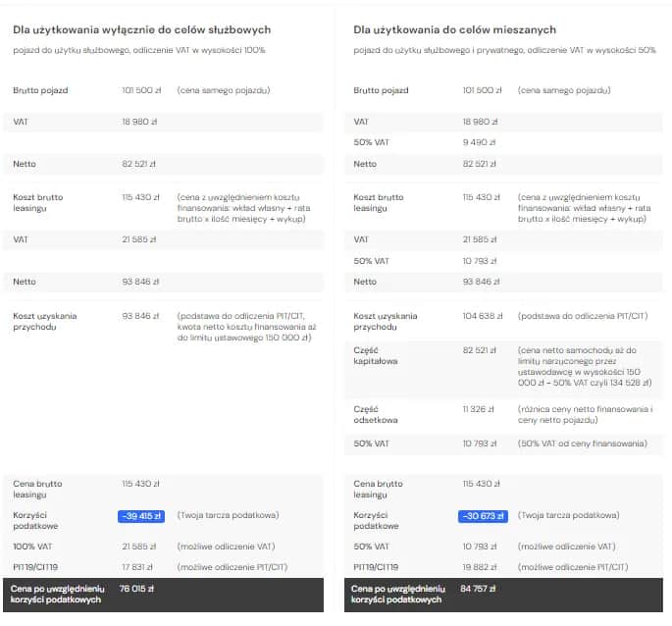This screenshot has height=626, width=672.
Task: Select the Część kapitałowa row label
Action: (374, 355)
